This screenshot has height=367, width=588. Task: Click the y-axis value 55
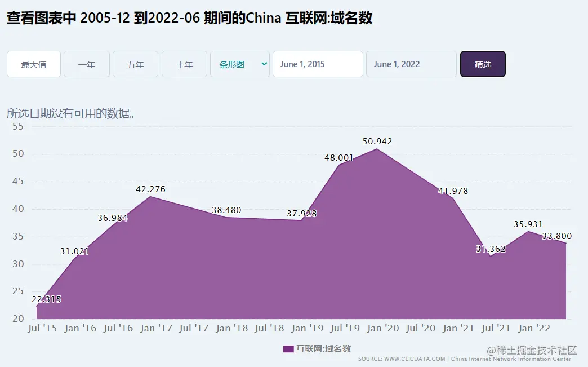(18, 126)
